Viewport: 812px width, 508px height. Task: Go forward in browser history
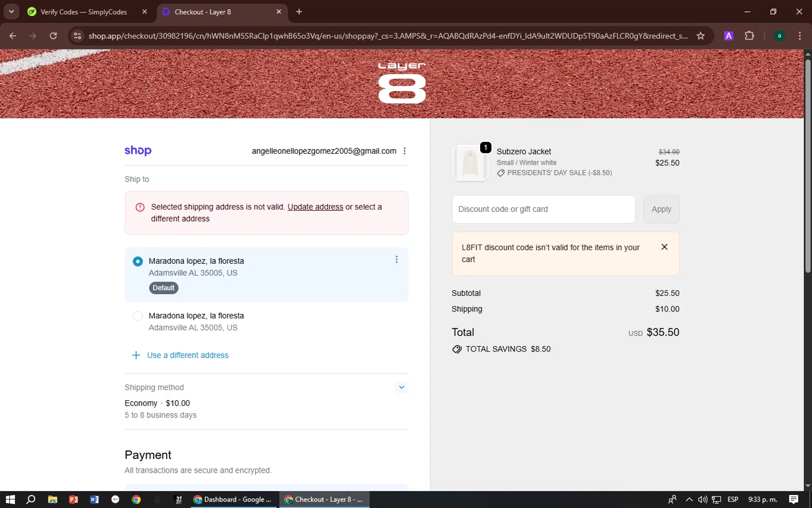click(x=33, y=36)
